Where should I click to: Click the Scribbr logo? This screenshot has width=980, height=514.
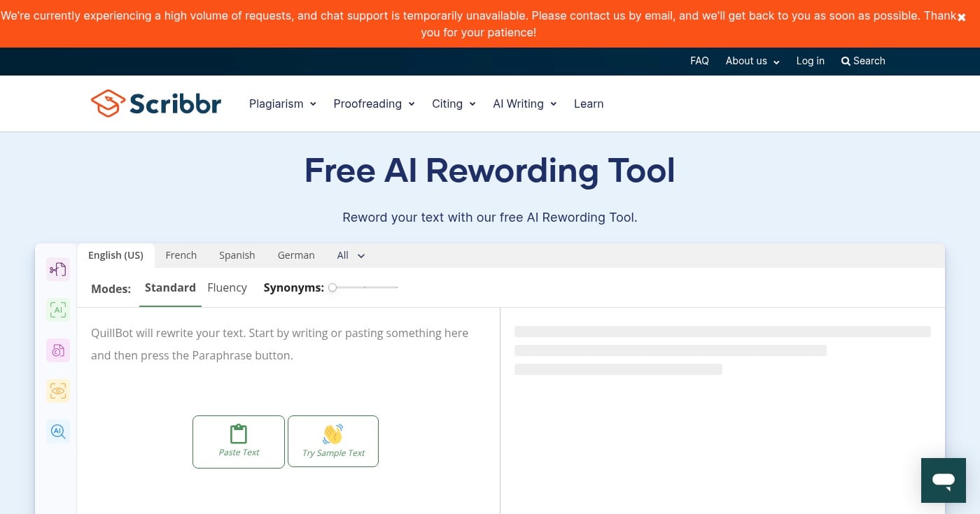click(x=156, y=103)
